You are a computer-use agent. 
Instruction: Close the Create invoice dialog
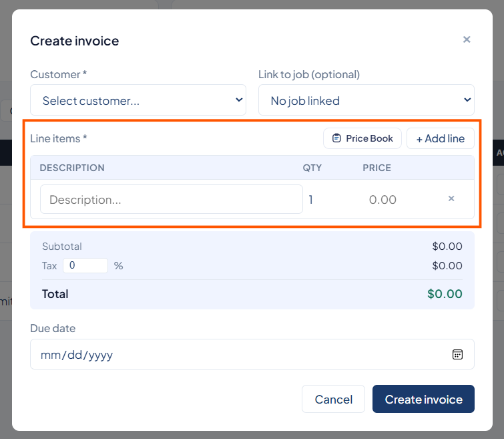467,39
